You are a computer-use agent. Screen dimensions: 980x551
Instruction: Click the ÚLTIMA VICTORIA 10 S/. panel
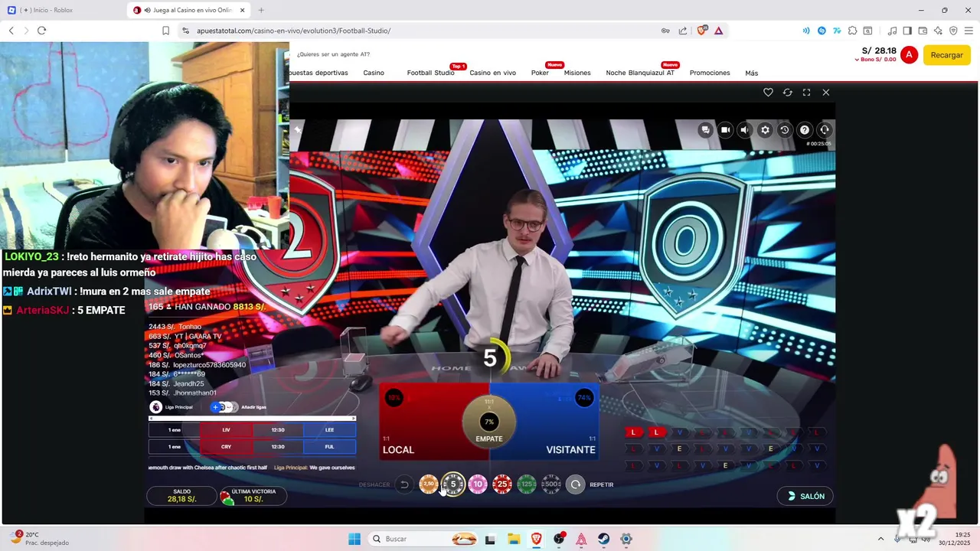pyautogui.click(x=253, y=496)
